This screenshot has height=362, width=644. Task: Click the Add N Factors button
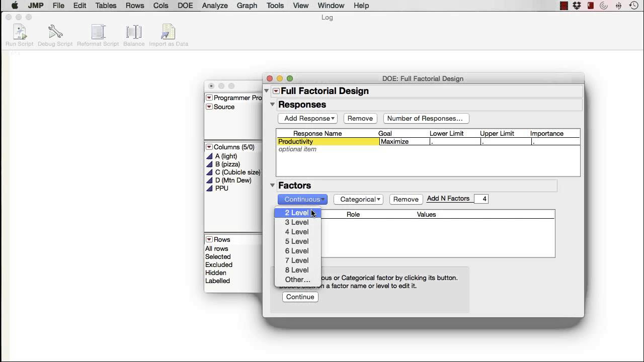pos(448,199)
